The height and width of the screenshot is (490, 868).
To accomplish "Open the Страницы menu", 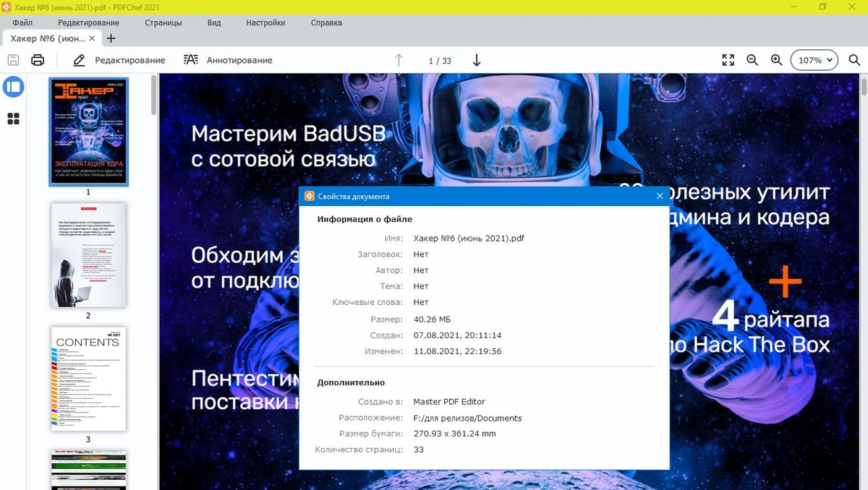I will point(163,22).
